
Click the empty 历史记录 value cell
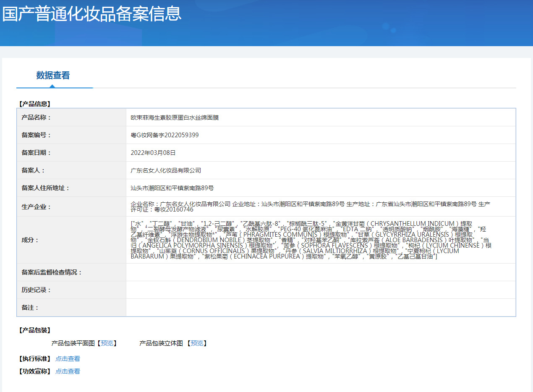pyautogui.click(x=321, y=290)
